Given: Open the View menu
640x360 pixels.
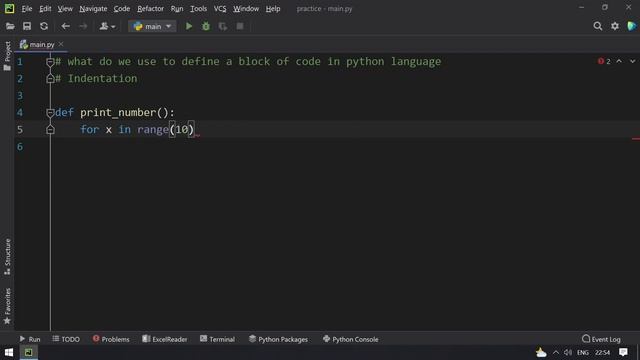Looking at the screenshot, I should pos(65,9).
